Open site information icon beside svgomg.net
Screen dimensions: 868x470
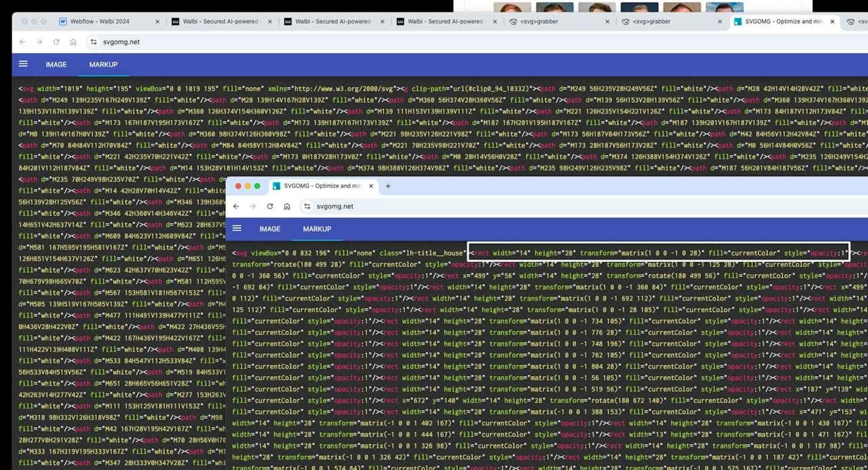click(x=93, y=42)
